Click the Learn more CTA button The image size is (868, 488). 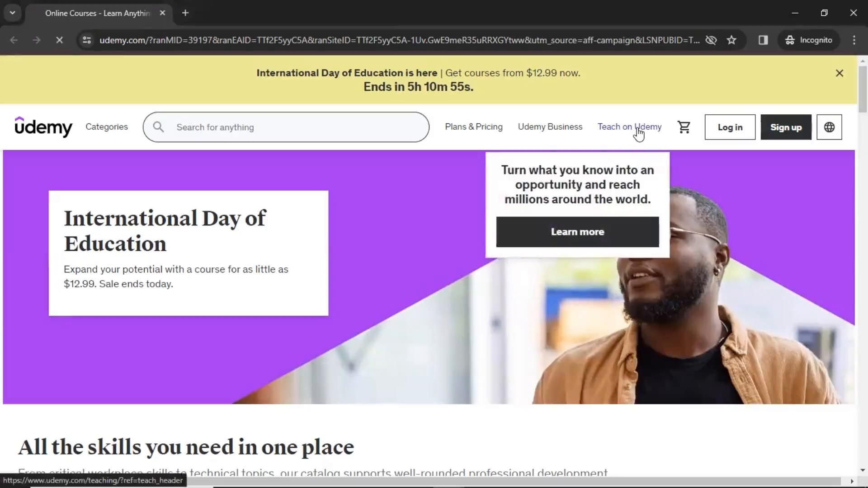point(578,232)
